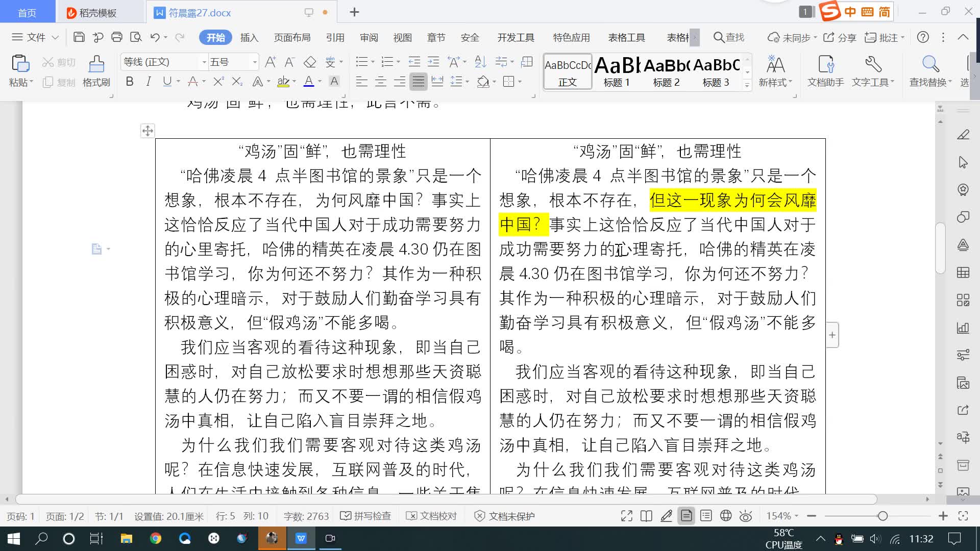
Task: Click the zoom in plus button
Action: (943, 516)
